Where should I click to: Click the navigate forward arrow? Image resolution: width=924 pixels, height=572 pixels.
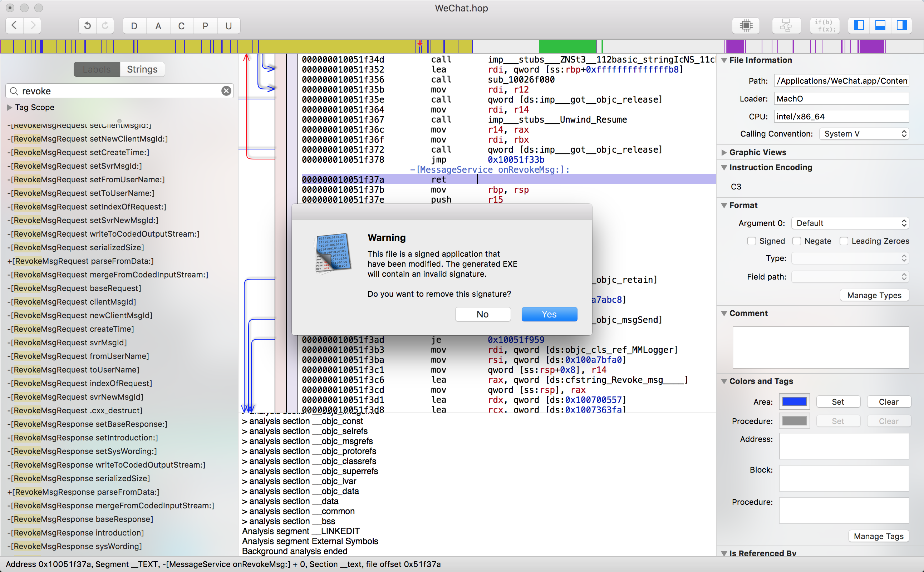(33, 26)
